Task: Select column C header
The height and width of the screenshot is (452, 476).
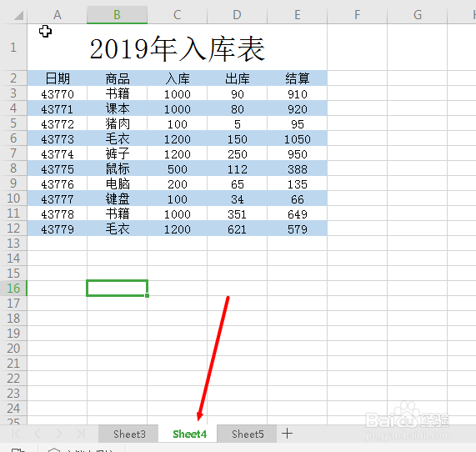Action: click(178, 14)
